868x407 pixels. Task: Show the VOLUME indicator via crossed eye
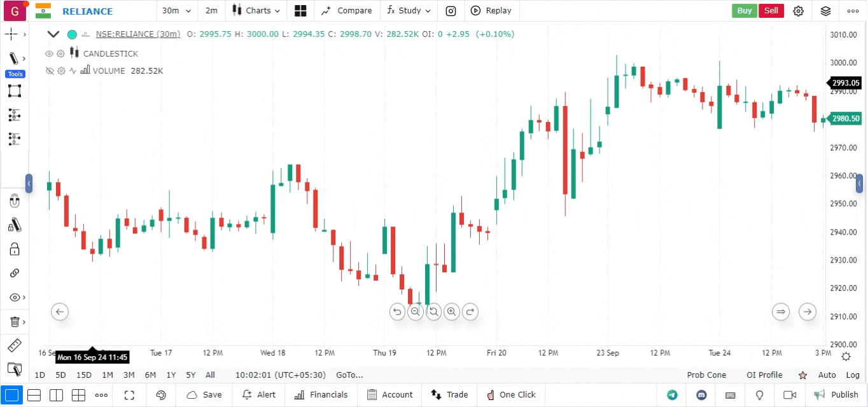point(49,71)
